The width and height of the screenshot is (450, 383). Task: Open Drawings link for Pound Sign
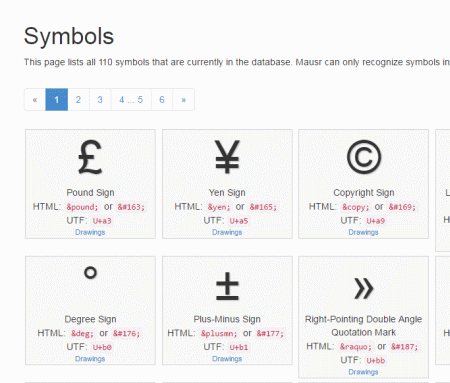pos(90,232)
